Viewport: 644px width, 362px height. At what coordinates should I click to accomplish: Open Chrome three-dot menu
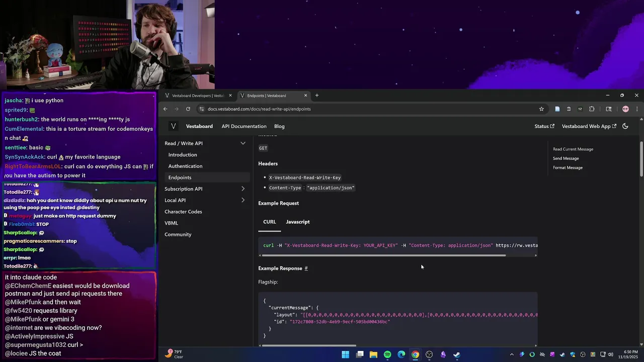click(637, 109)
